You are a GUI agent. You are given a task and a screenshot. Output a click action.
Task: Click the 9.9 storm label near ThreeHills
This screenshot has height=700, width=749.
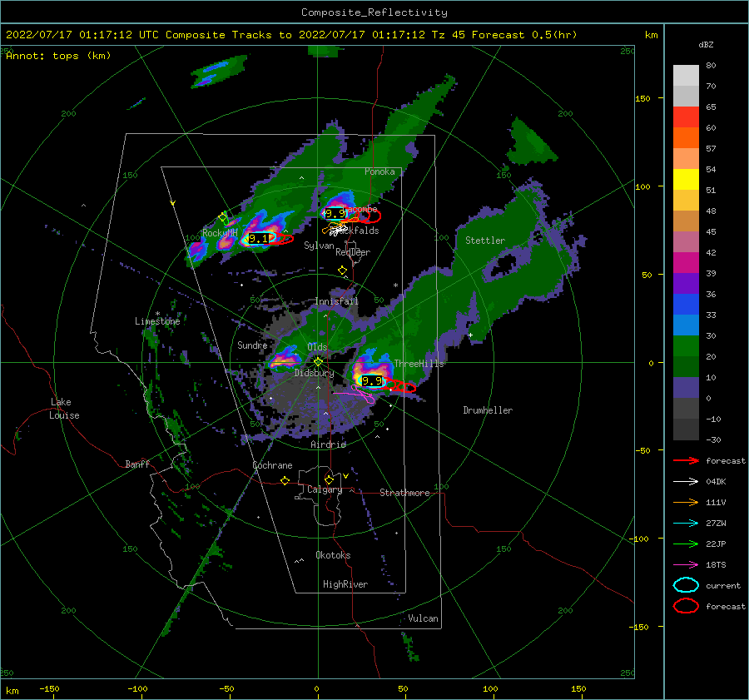[x=372, y=381]
